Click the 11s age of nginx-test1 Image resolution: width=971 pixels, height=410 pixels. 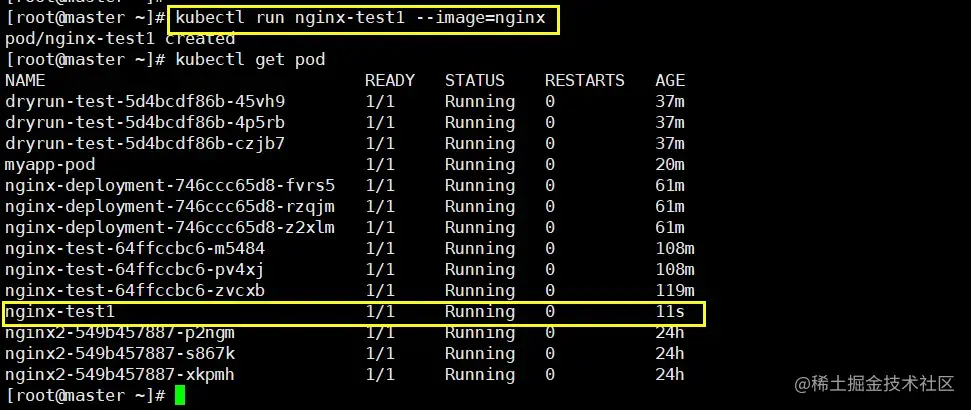point(670,312)
